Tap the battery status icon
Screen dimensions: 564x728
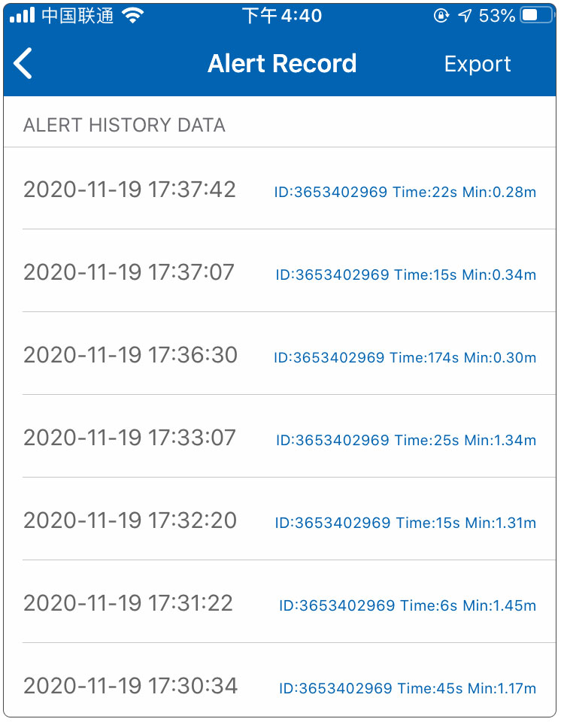point(537,15)
